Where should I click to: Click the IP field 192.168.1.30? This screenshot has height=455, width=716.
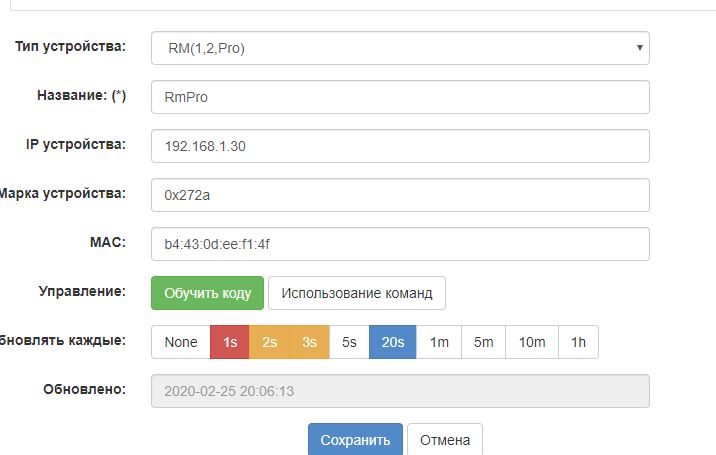(400, 146)
